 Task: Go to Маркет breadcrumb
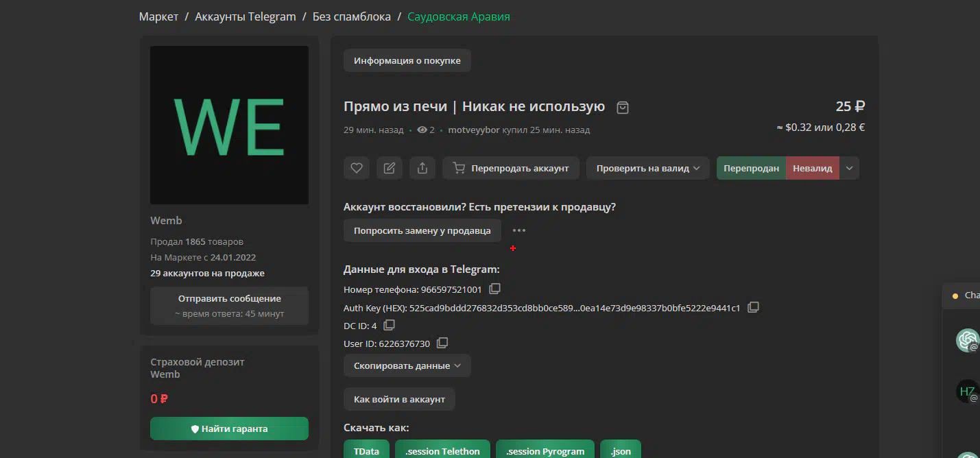(158, 16)
